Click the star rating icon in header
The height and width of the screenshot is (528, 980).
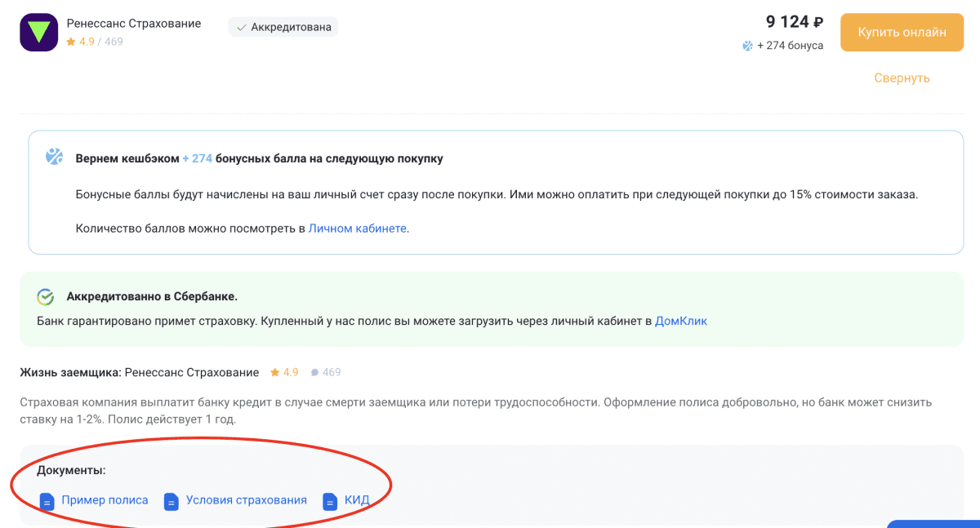click(x=71, y=42)
